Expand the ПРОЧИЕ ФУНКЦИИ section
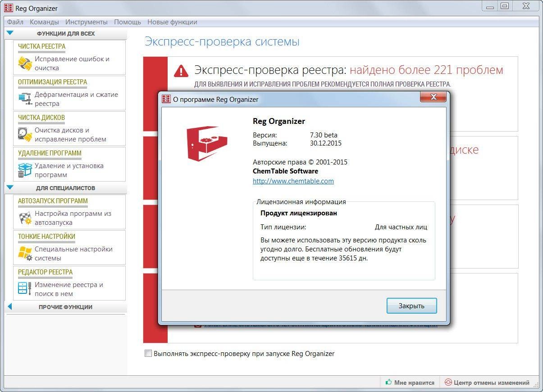543x392 pixels. pos(9,307)
